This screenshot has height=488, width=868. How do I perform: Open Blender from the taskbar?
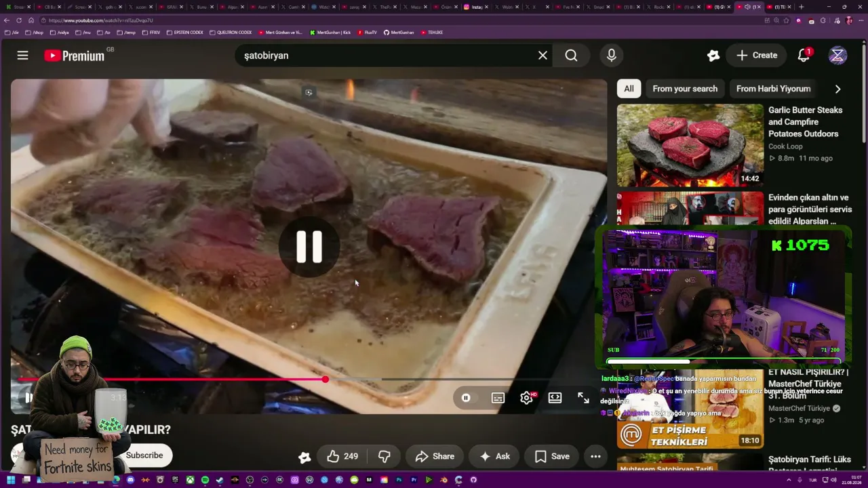[x=443, y=480]
